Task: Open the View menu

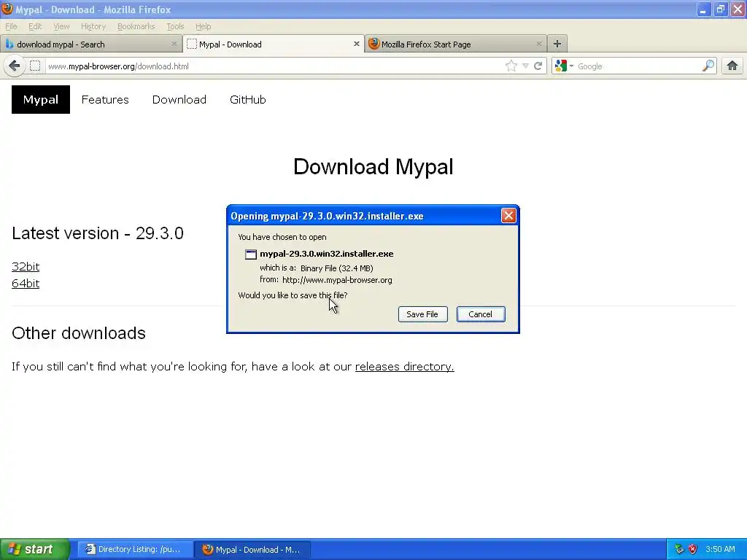Action: [61, 26]
